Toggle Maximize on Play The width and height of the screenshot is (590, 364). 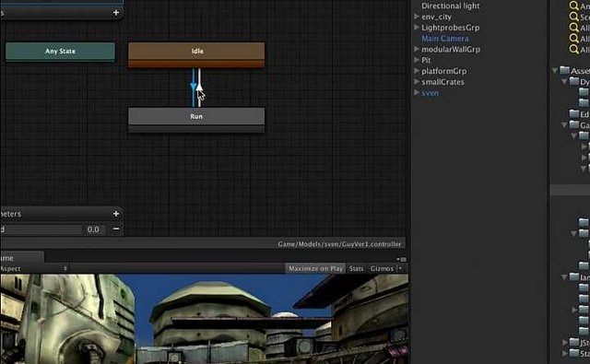coord(315,268)
